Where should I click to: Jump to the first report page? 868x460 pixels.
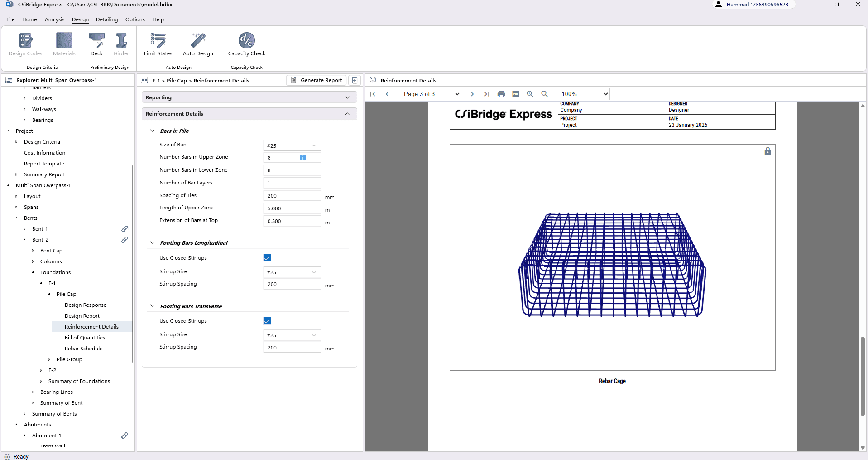[373, 94]
